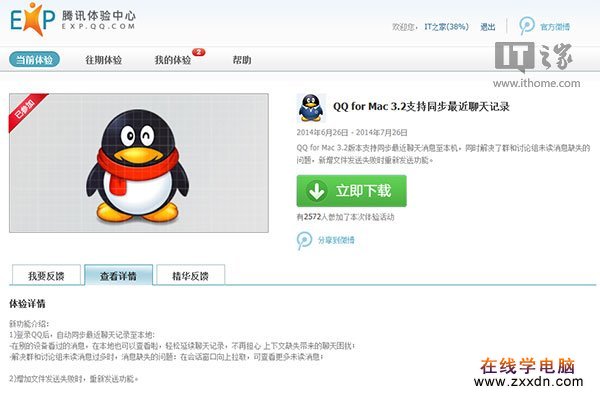
Task: Click the IT之家(38%) username link
Action: click(x=446, y=27)
